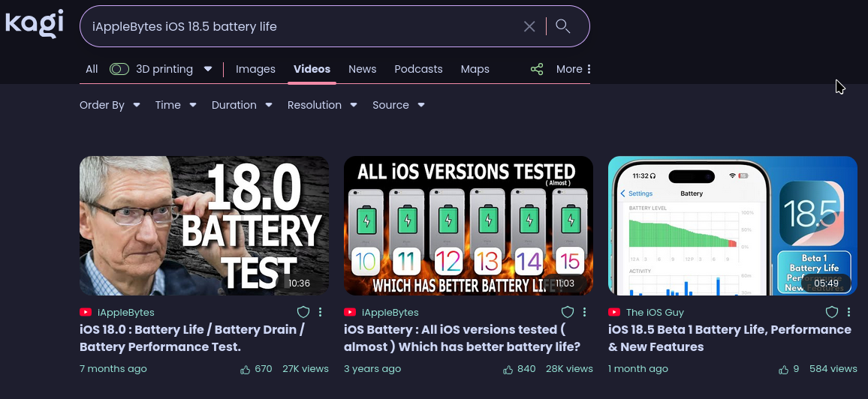The width and height of the screenshot is (868, 399).
Task: Open shield icon for iOS 18.0 video
Action: click(x=303, y=312)
